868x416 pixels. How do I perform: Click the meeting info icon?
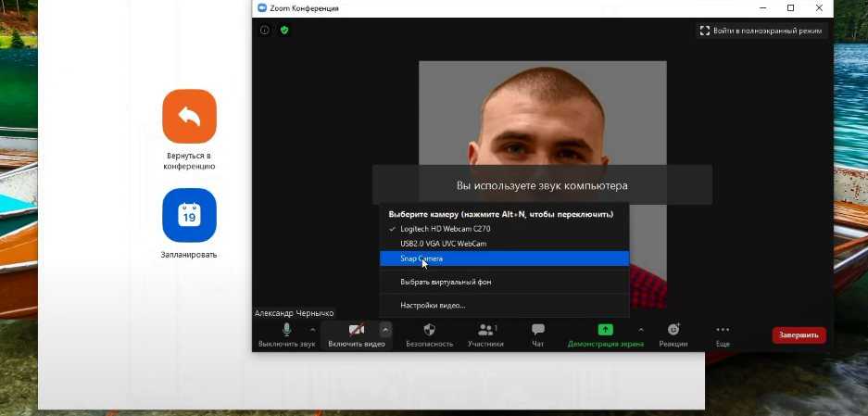(x=265, y=30)
